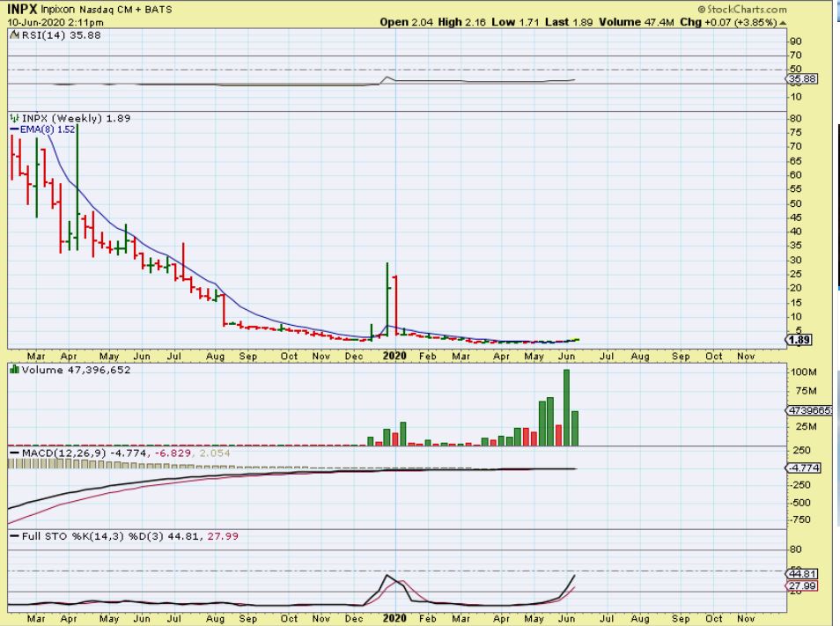
Task: Click the MACD -4.774 value tag
Action: (x=801, y=468)
